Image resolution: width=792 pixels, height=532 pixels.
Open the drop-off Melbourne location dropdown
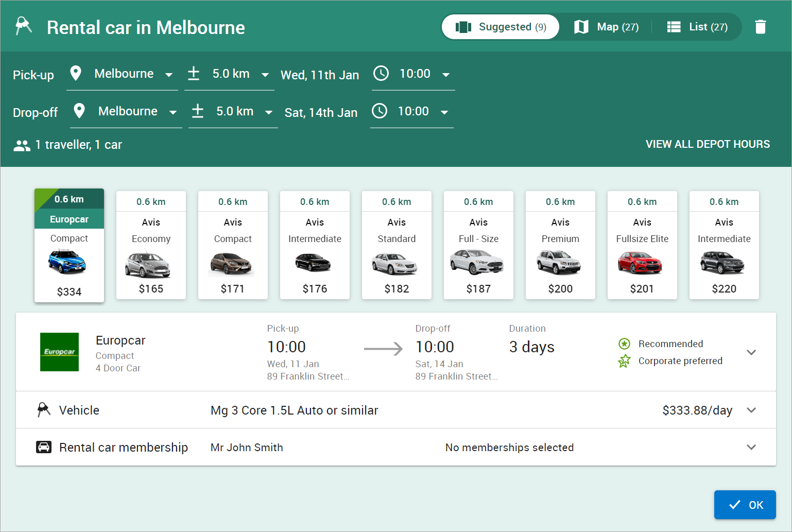coord(126,111)
